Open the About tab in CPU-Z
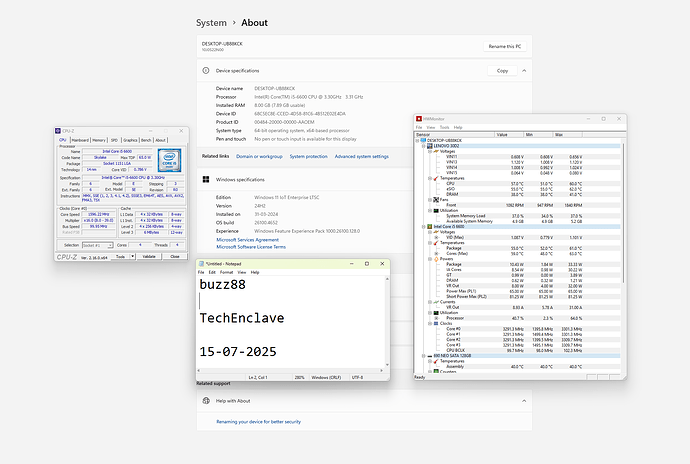Screen dimensions: 690x464 pyautogui.click(x=161, y=140)
